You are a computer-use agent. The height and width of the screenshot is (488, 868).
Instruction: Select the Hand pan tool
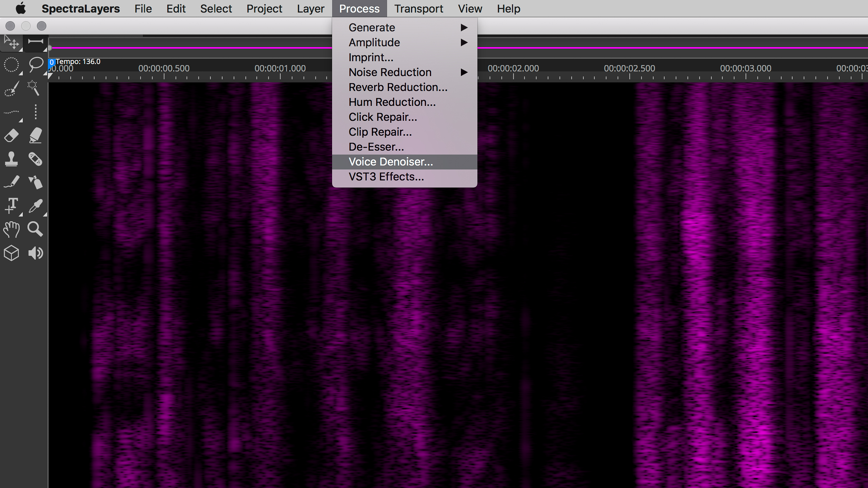click(11, 229)
